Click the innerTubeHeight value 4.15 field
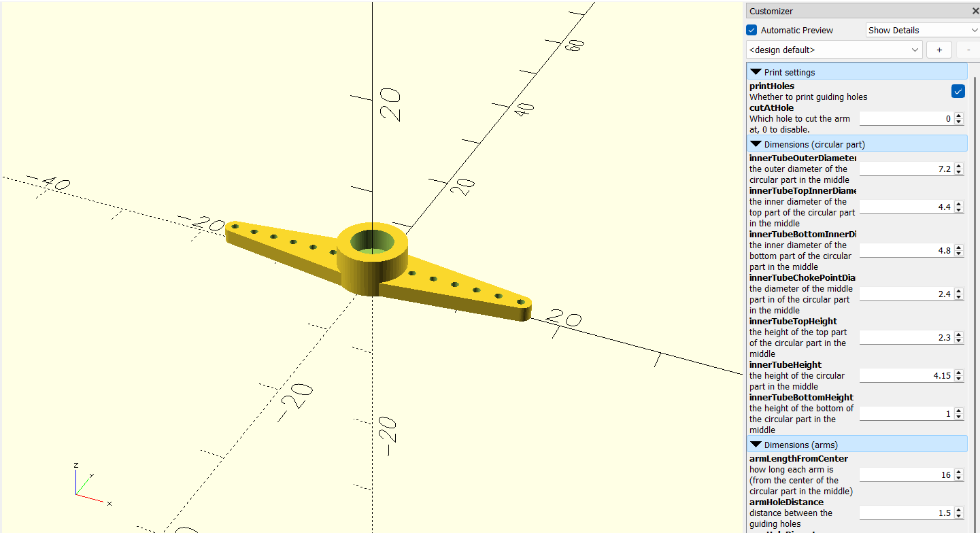 (x=907, y=375)
